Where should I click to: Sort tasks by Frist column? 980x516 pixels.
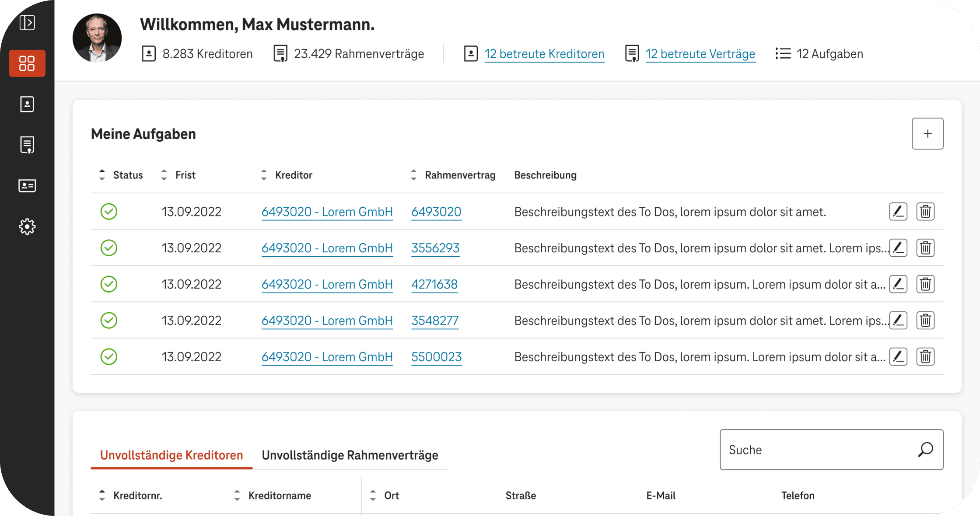[164, 175]
